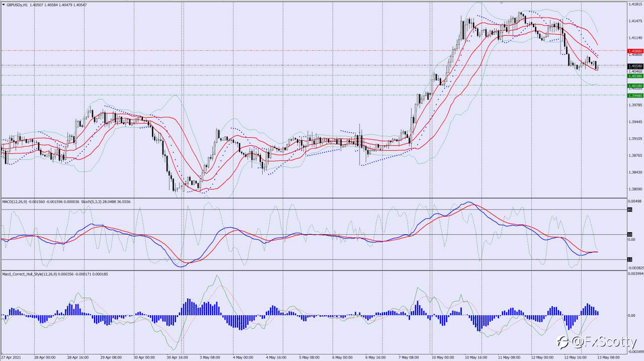
Task: Click the stochastic level 50 label
Action: pyautogui.click(x=629, y=234)
